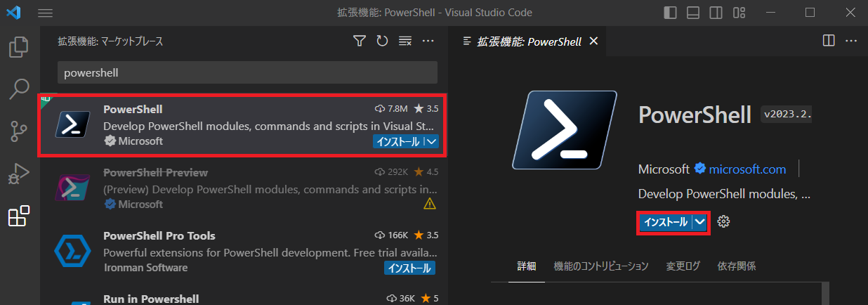This screenshot has width=868, height=305.
Task: Click the Microsoft publisher name in details
Action: point(664,169)
